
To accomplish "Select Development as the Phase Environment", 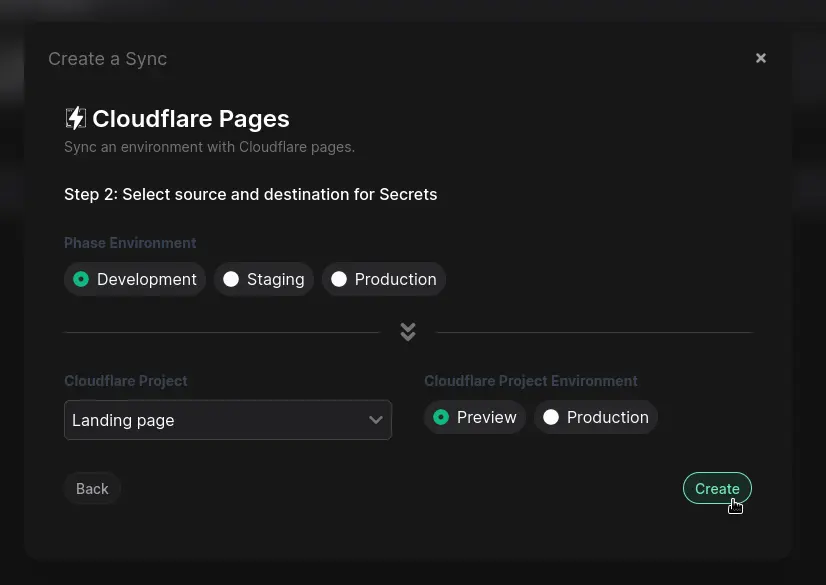I will (x=135, y=279).
